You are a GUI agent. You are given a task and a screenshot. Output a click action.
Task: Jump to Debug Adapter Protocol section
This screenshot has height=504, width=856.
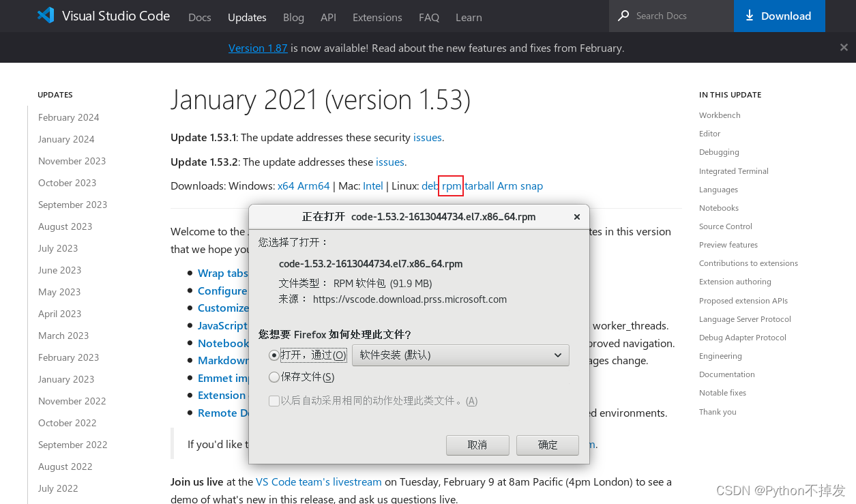pyautogui.click(x=743, y=338)
